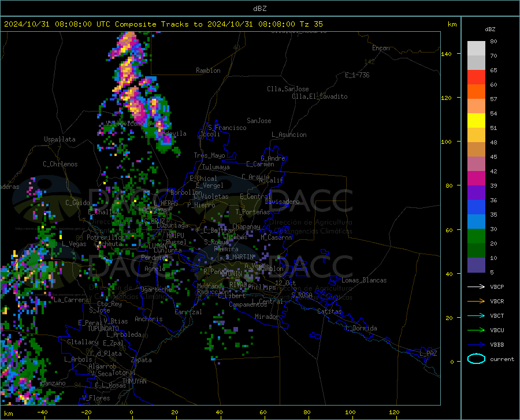
Task: Click the Potrerillos label
Action: tap(106, 237)
